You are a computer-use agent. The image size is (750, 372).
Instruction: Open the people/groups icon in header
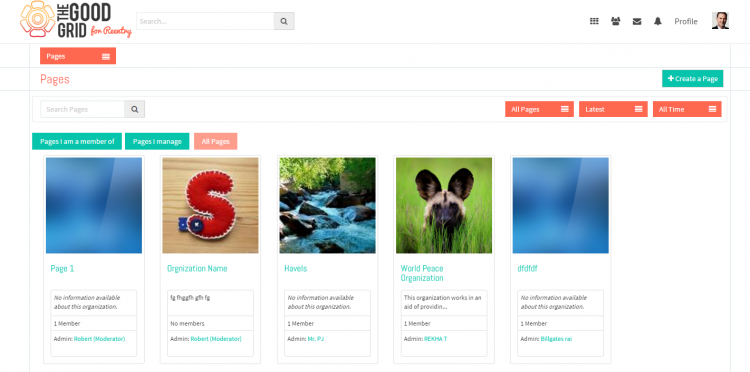coord(616,21)
